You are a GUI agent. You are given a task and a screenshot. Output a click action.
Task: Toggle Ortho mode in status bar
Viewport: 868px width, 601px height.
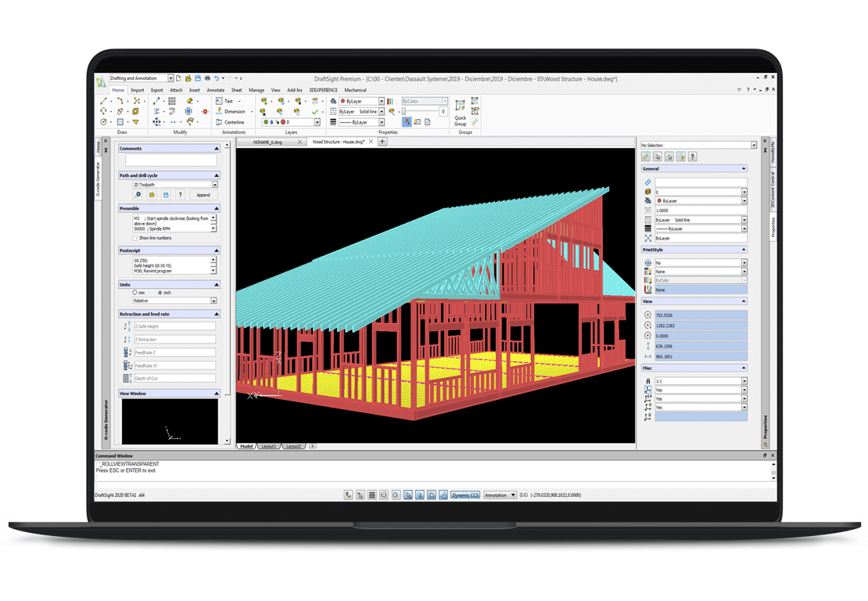pos(384,495)
